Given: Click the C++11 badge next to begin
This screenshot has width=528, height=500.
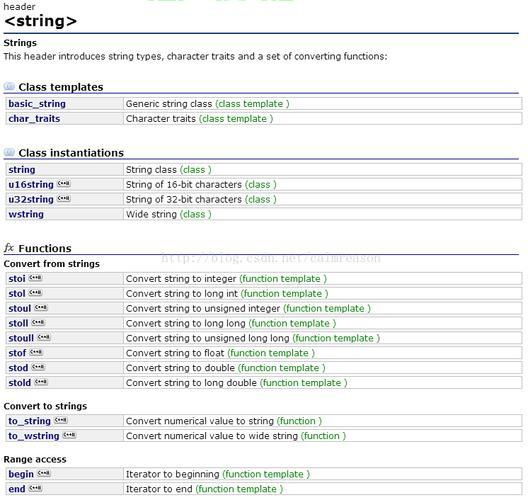Looking at the screenshot, I should (x=43, y=473).
